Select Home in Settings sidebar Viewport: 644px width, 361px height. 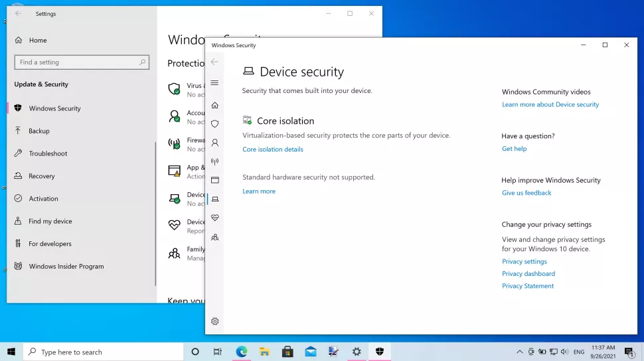click(81, 41)
